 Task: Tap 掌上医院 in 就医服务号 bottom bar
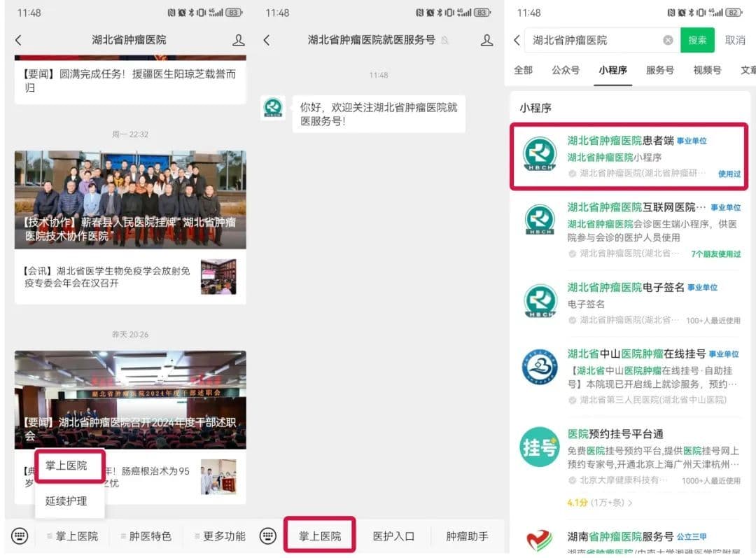320,536
